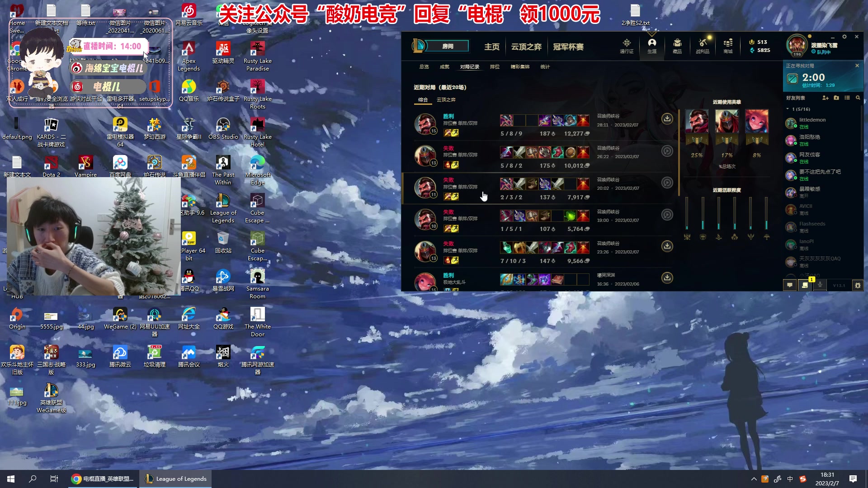Screen dimensions: 868x488
Task: Open friend littledemon in friends list
Action: click(x=823, y=123)
